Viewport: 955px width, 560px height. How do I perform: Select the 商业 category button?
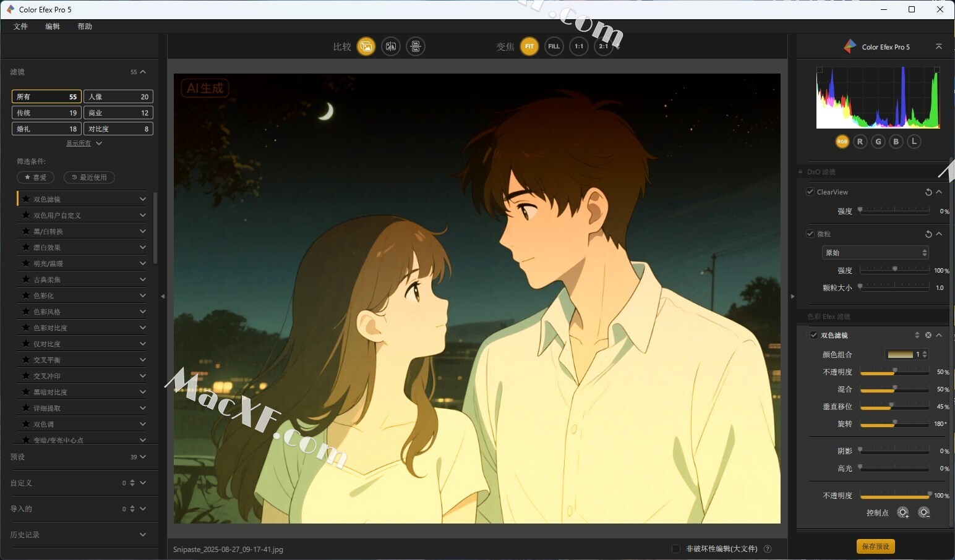[118, 112]
